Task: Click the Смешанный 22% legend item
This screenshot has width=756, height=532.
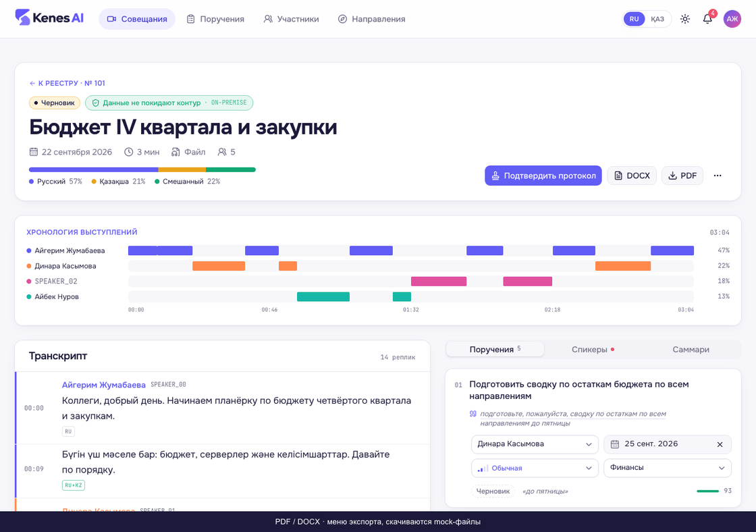Action: 188,182
